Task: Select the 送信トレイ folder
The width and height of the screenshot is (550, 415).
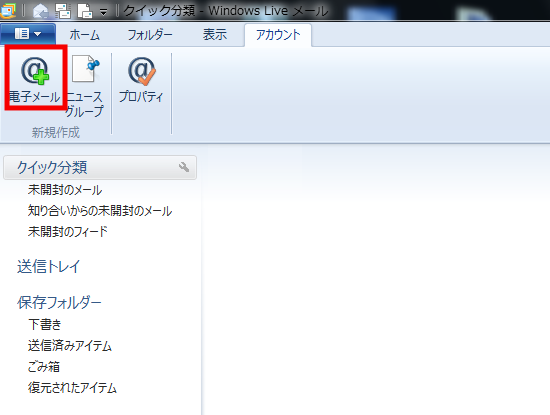Action: [49, 266]
